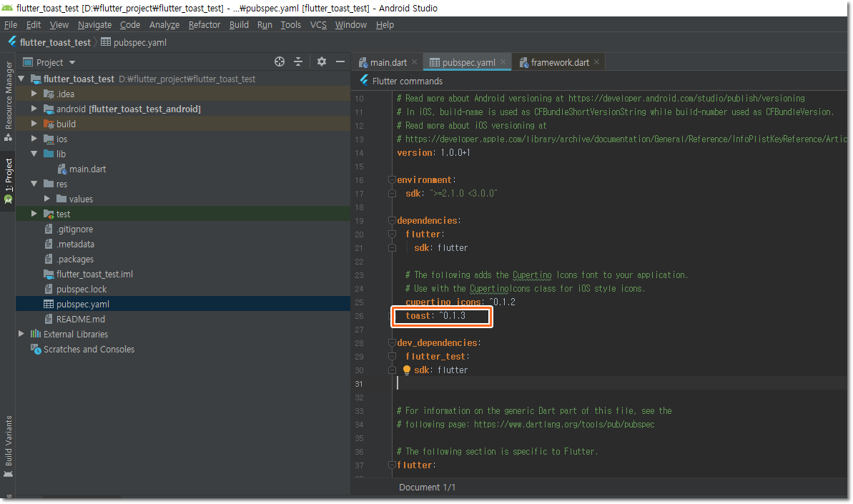Image resolution: width=853 pixels, height=504 pixels.
Task: Click line number 26 in gutter
Action: 359,316
